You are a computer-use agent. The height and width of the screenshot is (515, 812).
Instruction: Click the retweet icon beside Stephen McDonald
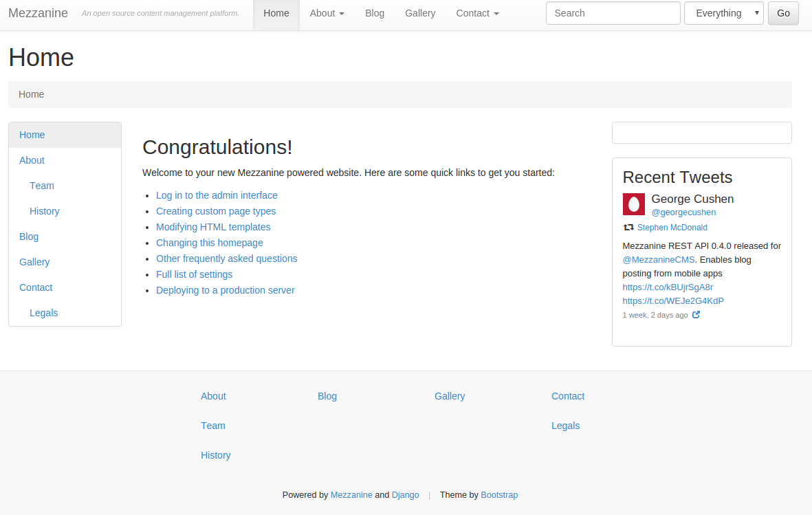point(628,228)
